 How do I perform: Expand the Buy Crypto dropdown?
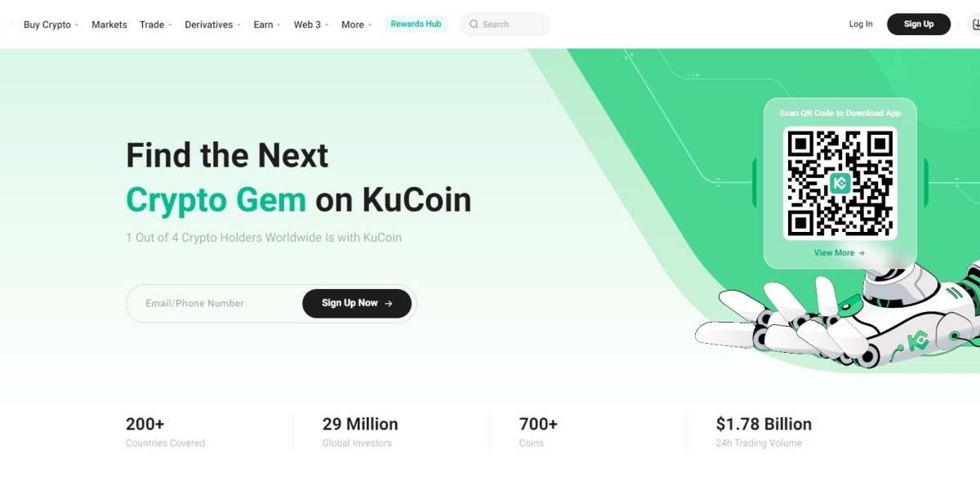point(51,24)
